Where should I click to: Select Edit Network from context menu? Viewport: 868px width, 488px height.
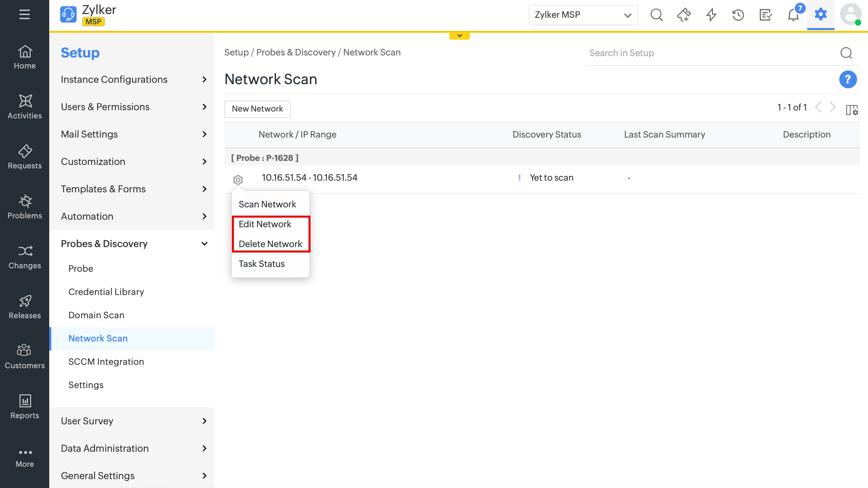(265, 224)
